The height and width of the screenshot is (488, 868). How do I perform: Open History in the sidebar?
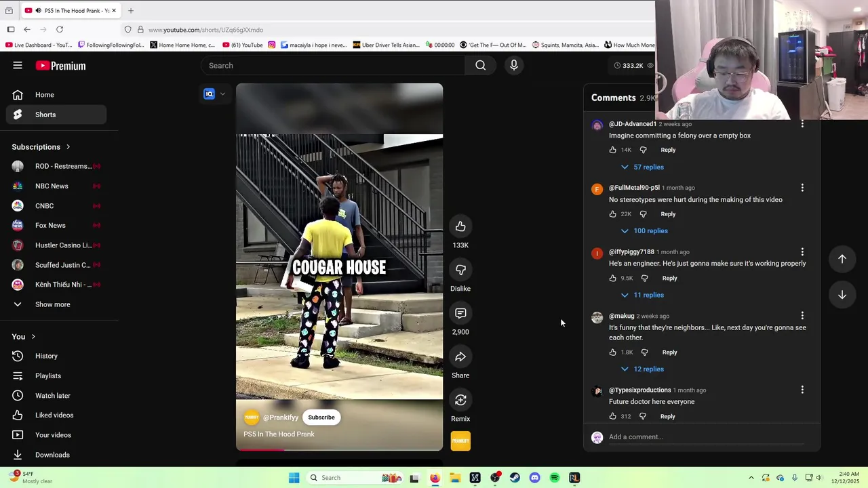tap(56, 356)
